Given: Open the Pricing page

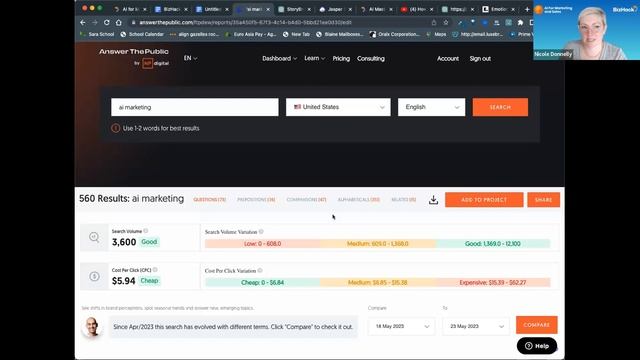Looking at the screenshot, I should [x=341, y=58].
